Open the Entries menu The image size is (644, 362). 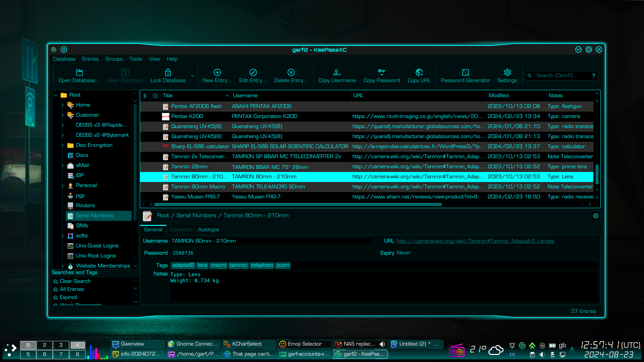pyautogui.click(x=90, y=59)
